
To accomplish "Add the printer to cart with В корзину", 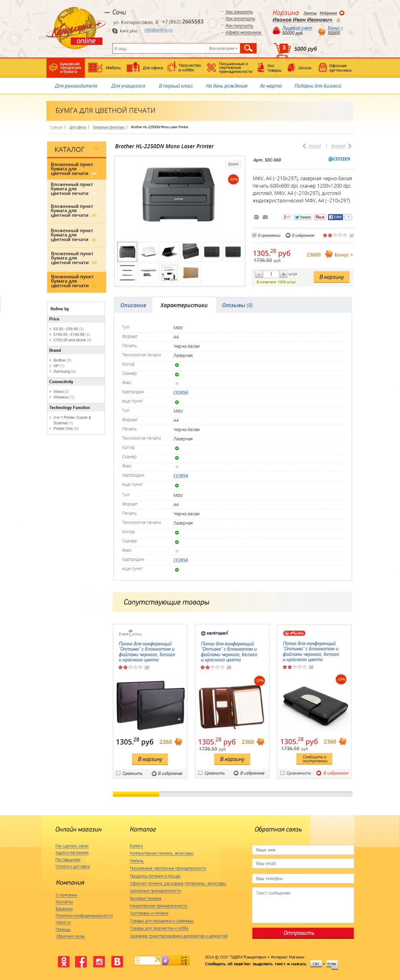I will pos(331,277).
